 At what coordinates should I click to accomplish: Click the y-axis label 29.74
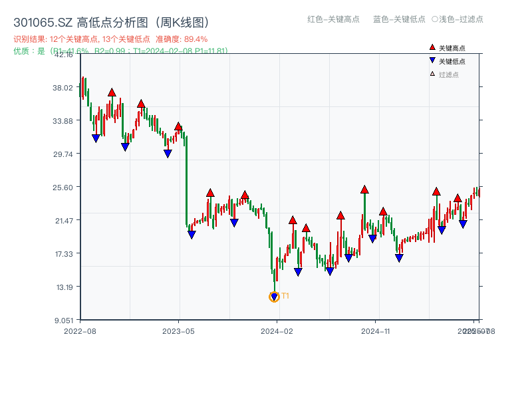[63, 154]
